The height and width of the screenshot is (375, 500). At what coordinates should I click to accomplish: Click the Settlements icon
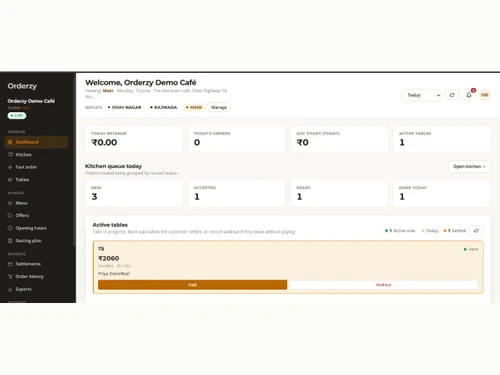click(x=10, y=264)
